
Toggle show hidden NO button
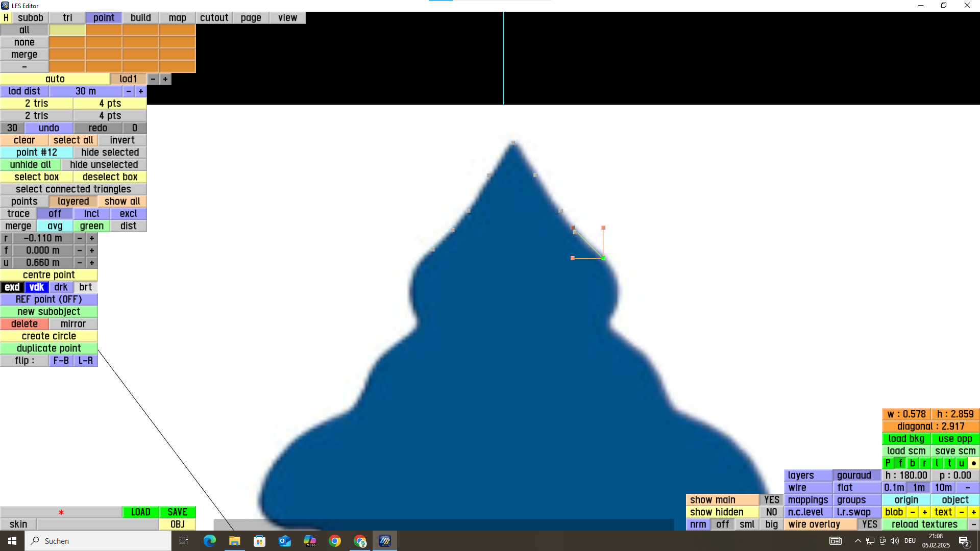[771, 512]
